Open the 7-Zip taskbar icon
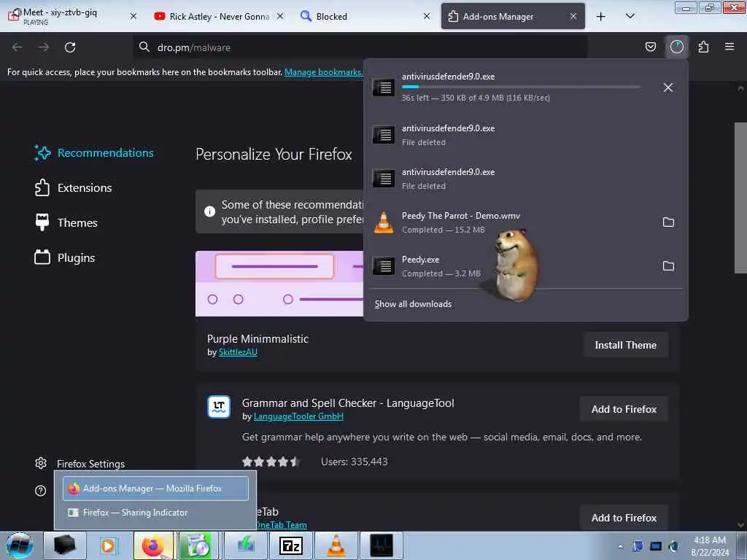Screen dimensions: 747x560 290,545
